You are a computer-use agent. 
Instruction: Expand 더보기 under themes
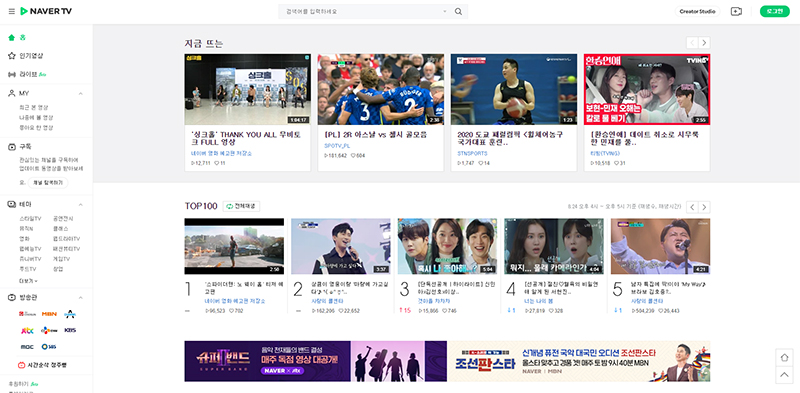(x=29, y=281)
